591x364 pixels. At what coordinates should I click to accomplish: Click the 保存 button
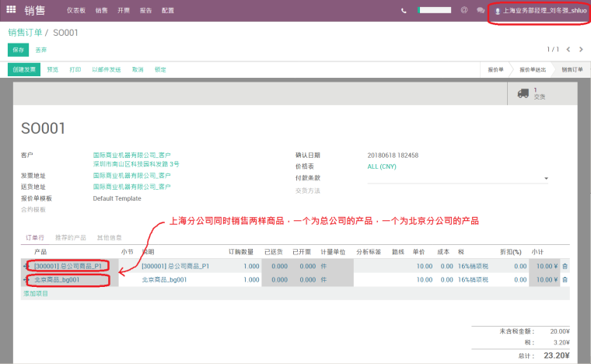pos(17,50)
